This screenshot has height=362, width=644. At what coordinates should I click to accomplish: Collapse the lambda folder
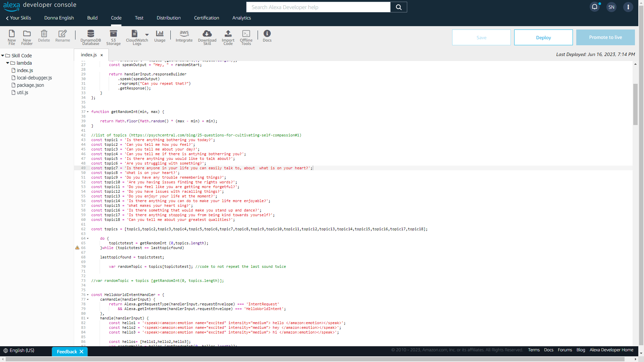8,63
